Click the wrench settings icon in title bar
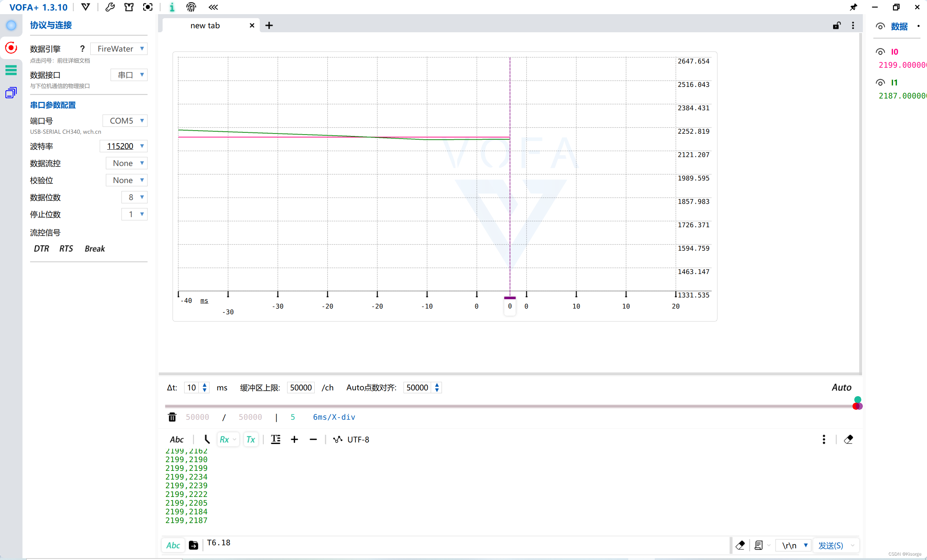 click(110, 7)
